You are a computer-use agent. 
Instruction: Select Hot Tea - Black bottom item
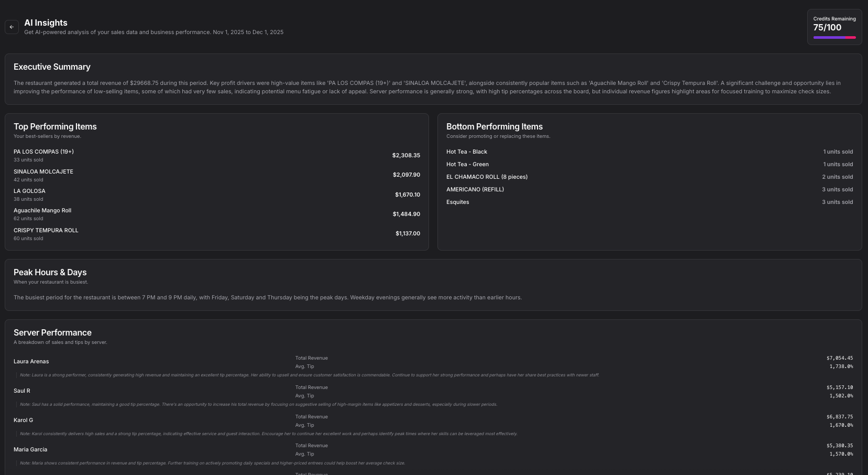(466, 152)
